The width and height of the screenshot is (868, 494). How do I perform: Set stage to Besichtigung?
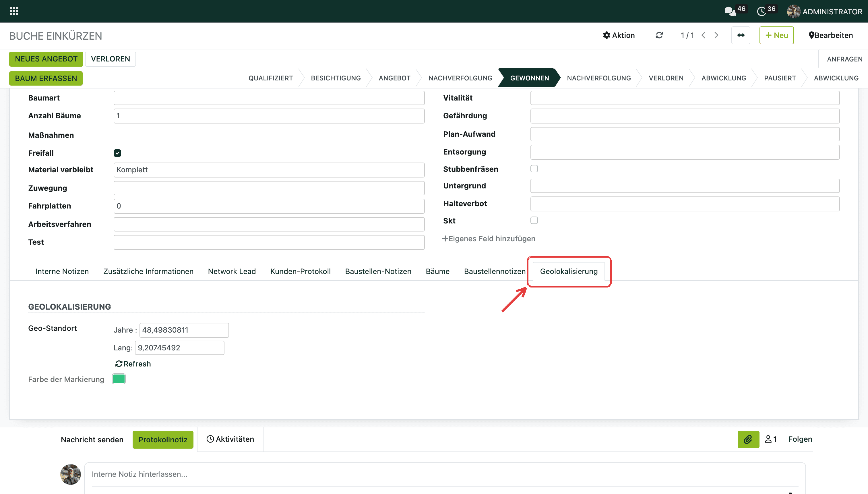coord(336,78)
